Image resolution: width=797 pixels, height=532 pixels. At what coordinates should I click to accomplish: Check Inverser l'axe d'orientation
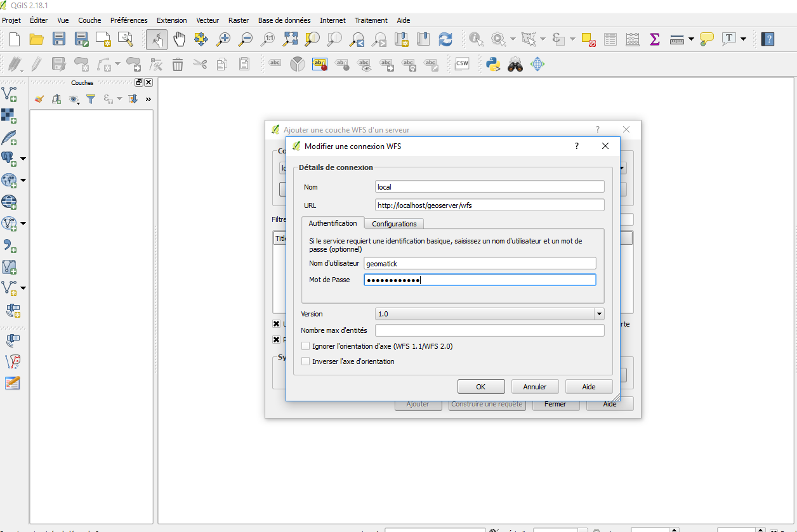tap(306, 361)
